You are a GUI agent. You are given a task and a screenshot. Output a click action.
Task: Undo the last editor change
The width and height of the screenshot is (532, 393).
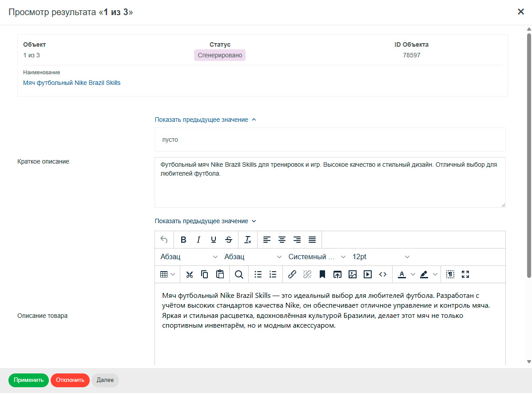point(164,240)
